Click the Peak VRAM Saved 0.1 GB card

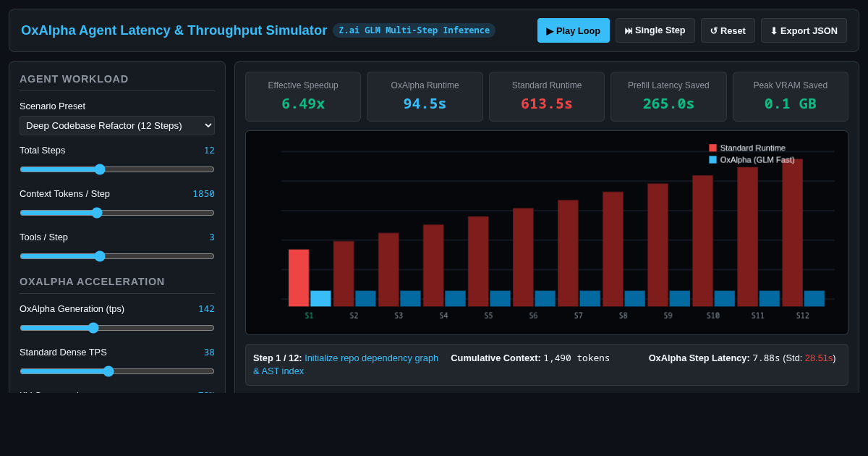pyautogui.click(x=791, y=96)
